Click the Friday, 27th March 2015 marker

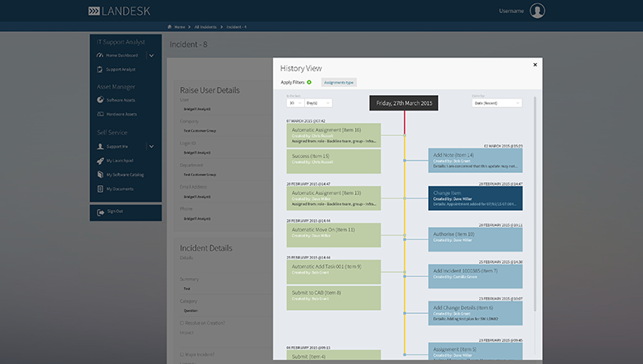[404, 103]
